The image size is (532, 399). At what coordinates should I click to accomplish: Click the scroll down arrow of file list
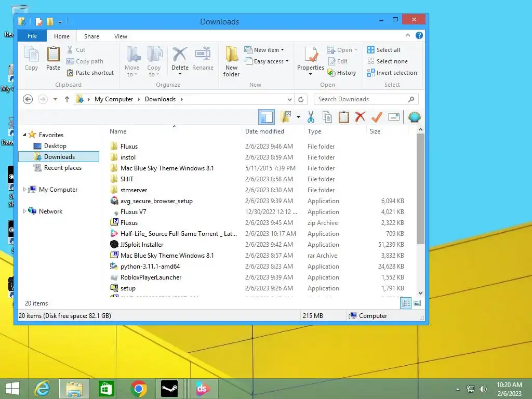click(x=420, y=293)
